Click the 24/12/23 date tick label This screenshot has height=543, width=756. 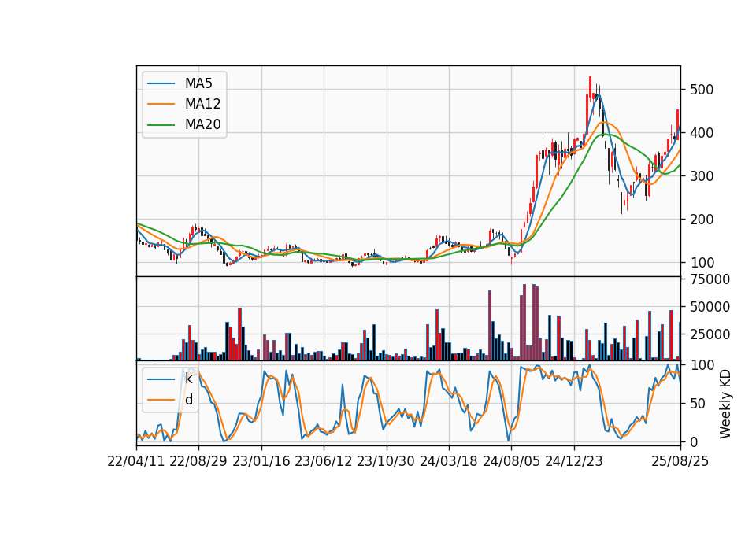[574, 461]
